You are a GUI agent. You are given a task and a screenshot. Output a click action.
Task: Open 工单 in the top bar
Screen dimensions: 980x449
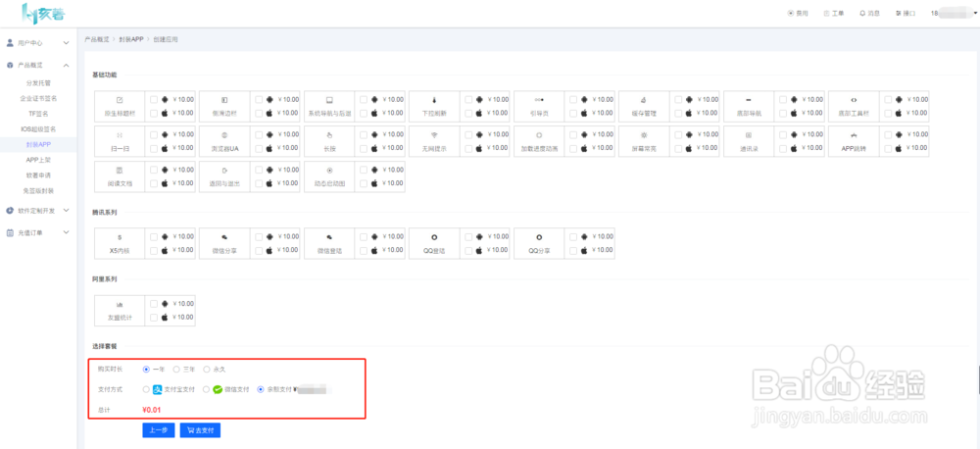(x=834, y=13)
